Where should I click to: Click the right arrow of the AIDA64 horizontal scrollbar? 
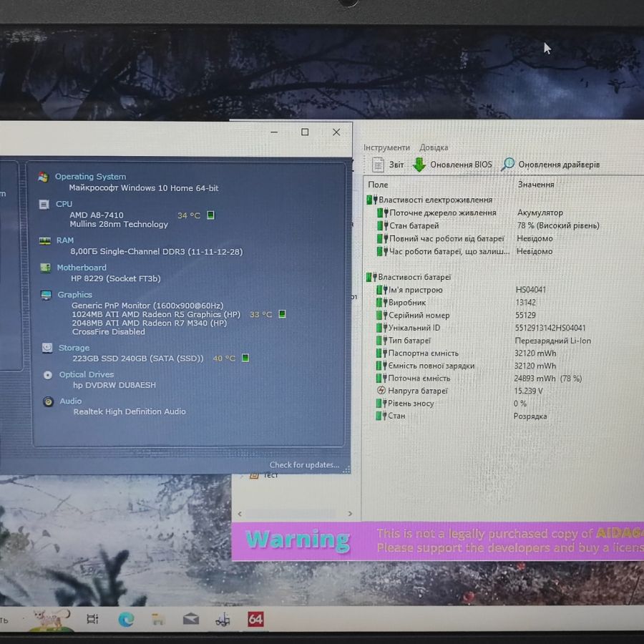pos(350,513)
